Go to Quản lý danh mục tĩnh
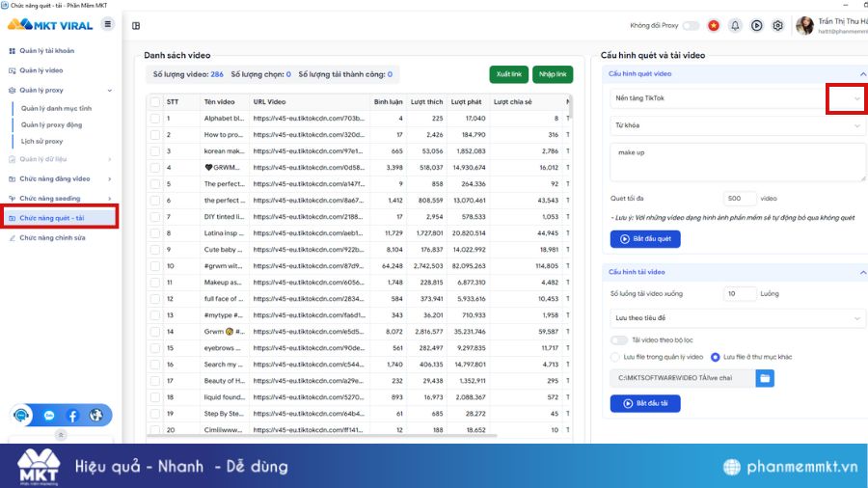Screen dimensions: 868x488 click(x=57, y=108)
